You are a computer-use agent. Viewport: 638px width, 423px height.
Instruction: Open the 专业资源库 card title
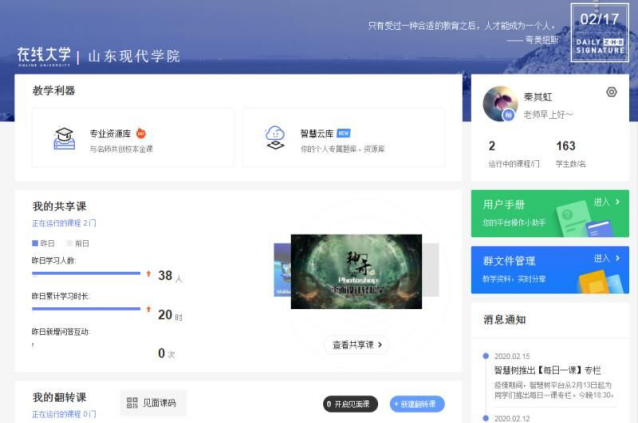coord(111,132)
